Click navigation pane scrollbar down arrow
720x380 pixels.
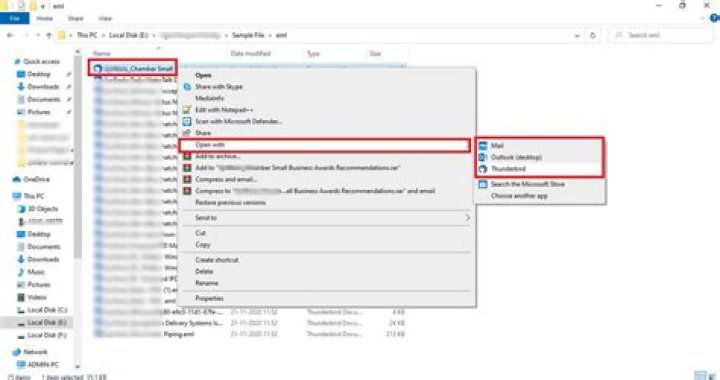point(78,367)
